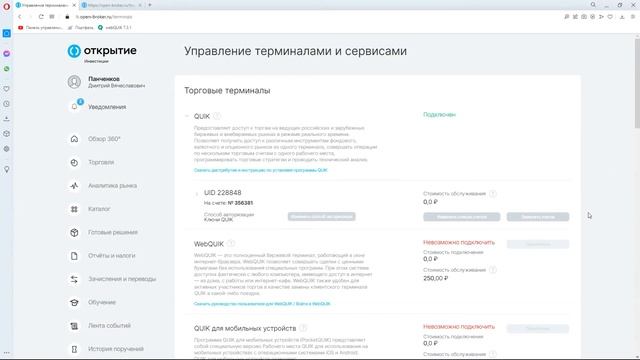Open the Opera menu logo

pos(6,6)
